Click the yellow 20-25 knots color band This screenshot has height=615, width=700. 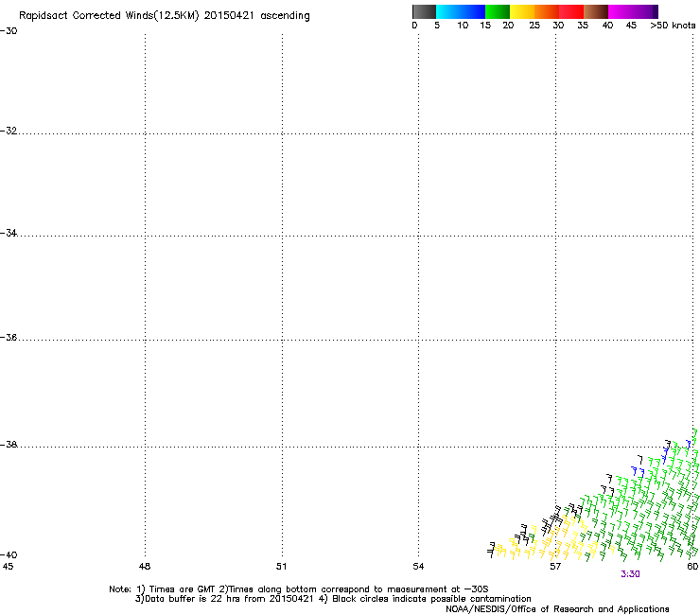(x=522, y=11)
